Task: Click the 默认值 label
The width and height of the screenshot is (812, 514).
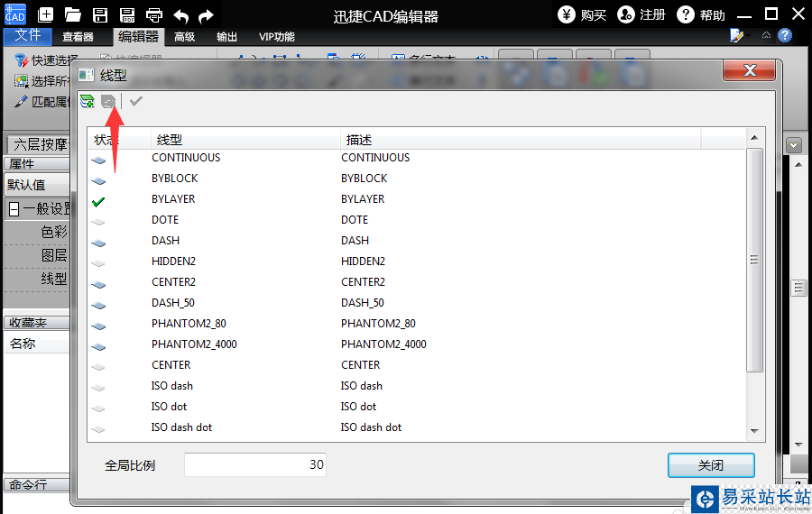Action: [26, 185]
